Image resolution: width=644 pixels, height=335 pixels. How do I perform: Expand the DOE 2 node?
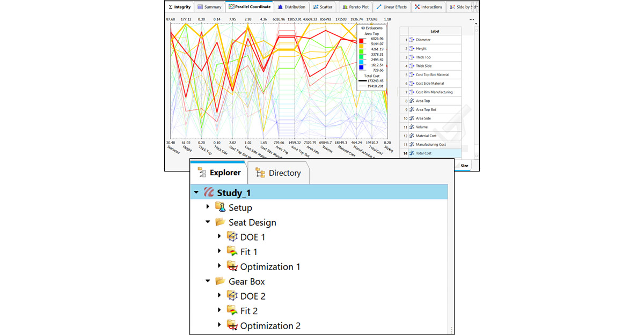point(219,295)
